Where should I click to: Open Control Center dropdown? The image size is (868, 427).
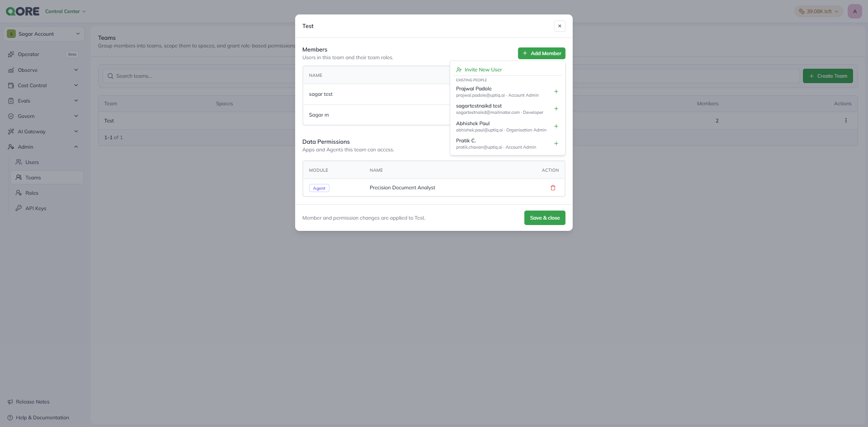point(65,12)
